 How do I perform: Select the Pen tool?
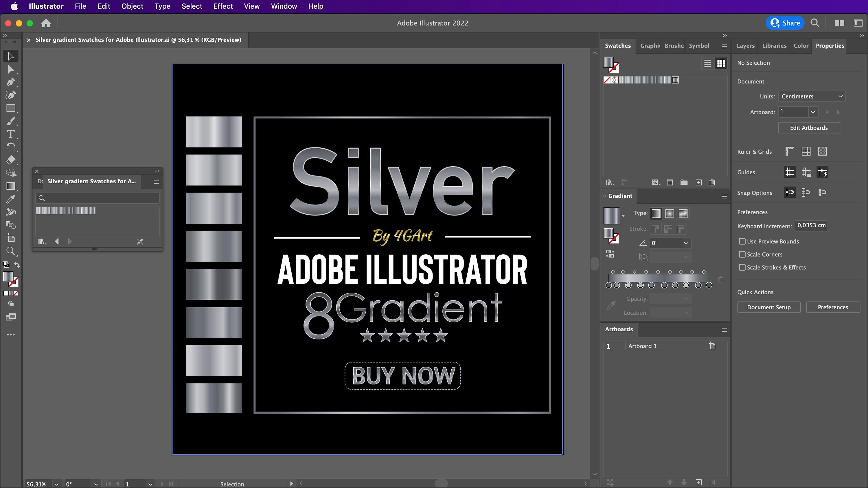pos(11,82)
